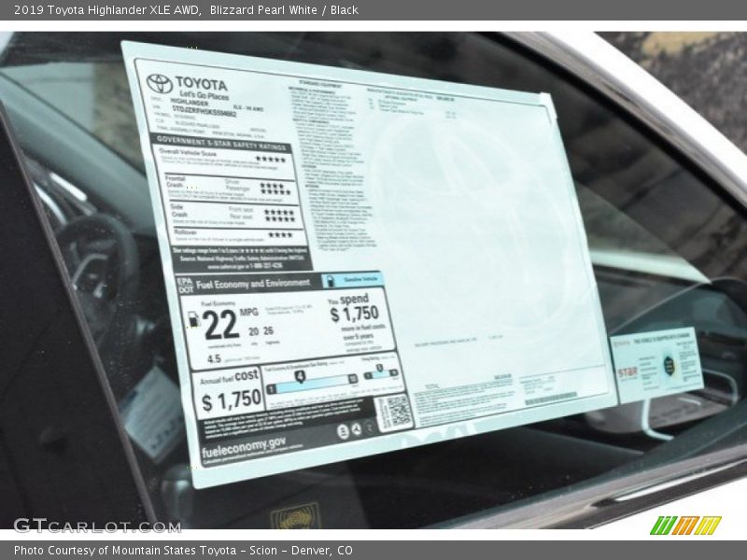Click the Gasoline Vehicle label tab
The width and height of the screenshot is (747, 560).
pos(355,280)
